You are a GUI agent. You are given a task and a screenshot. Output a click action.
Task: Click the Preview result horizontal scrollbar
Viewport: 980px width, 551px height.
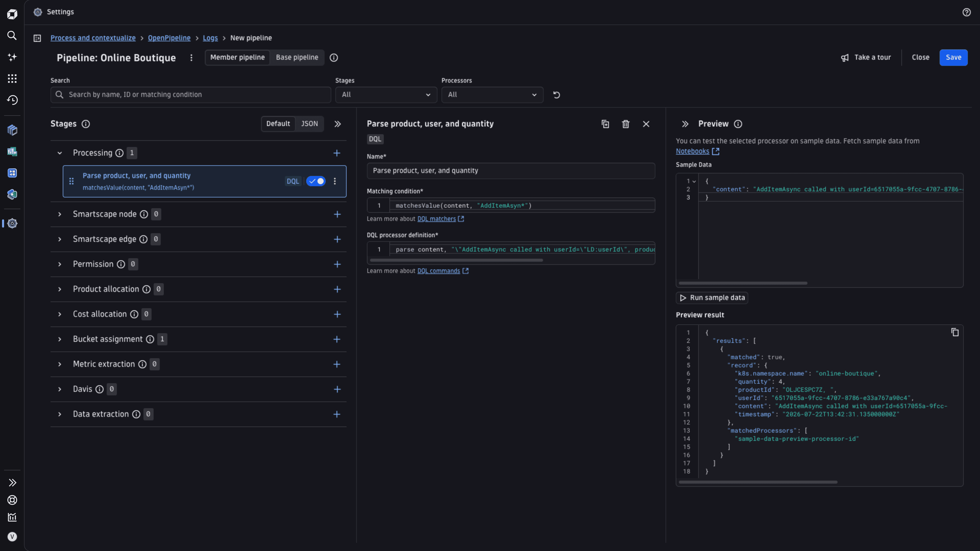point(758,482)
